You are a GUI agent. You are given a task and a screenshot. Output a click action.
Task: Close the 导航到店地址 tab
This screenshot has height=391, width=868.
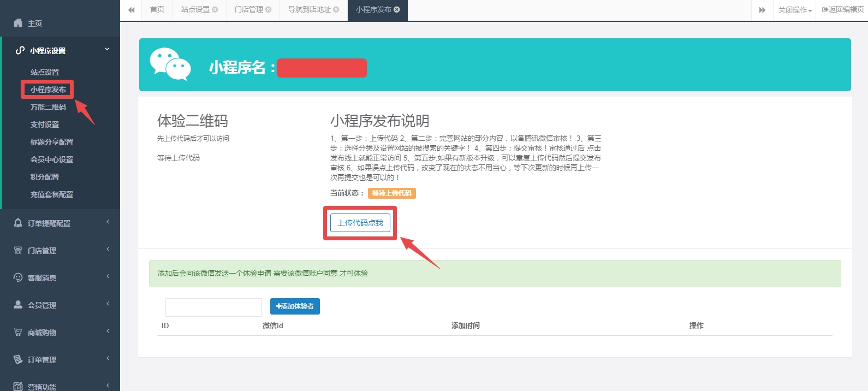pyautogui.click(x=336, y=9)
